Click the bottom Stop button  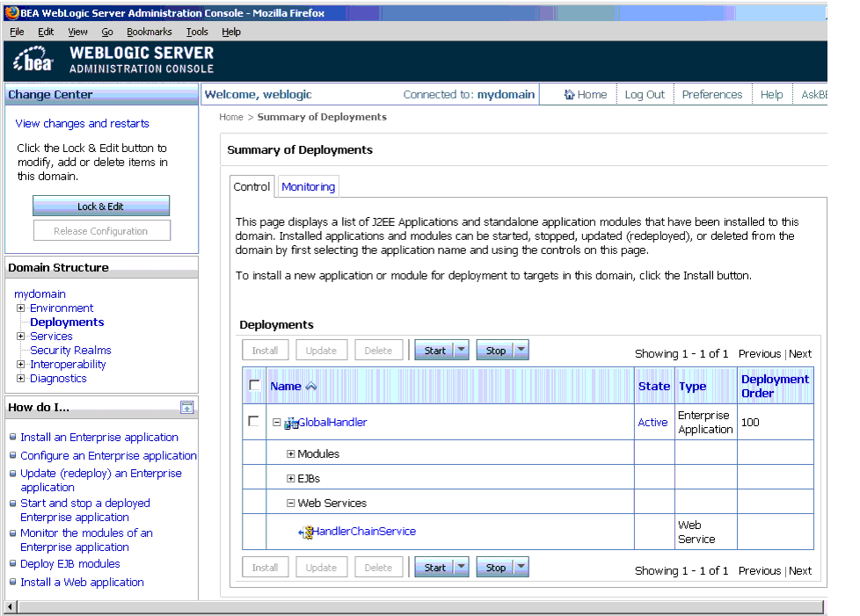coord(495,567)
